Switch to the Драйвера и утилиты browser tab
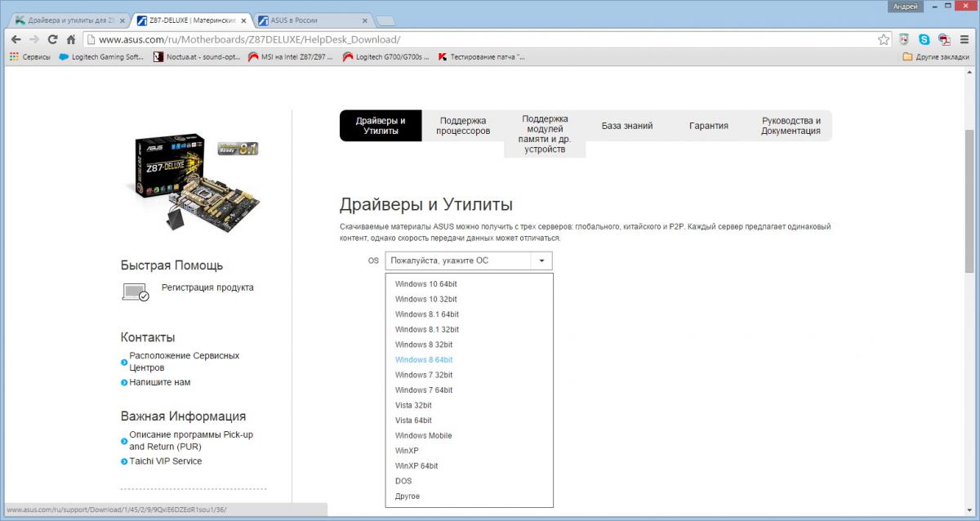The image size is (980, 521). (69, 19)
